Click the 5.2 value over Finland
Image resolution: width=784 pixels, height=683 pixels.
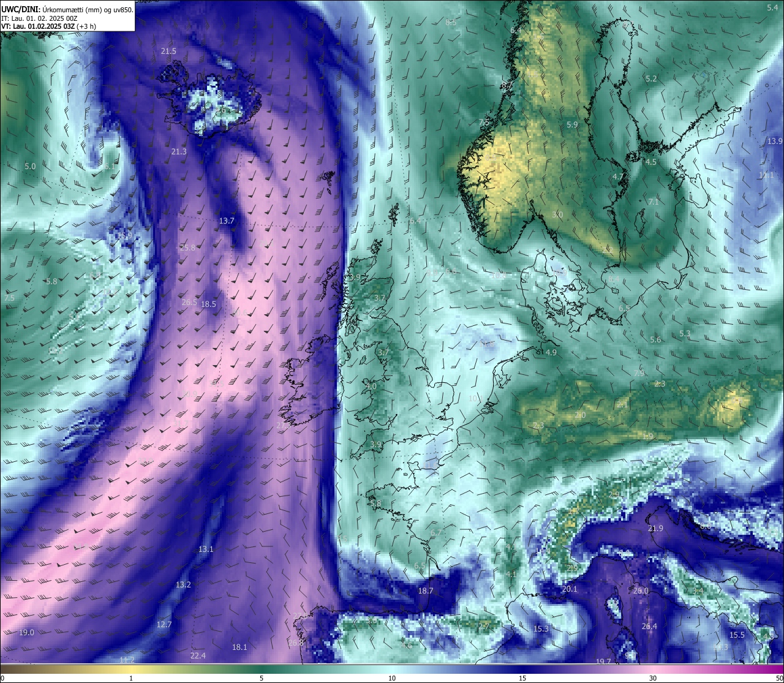[651, 78]
